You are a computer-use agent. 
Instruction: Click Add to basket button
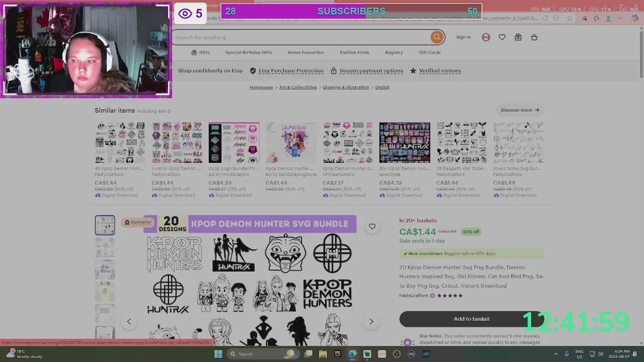click(x=471, y=319)
